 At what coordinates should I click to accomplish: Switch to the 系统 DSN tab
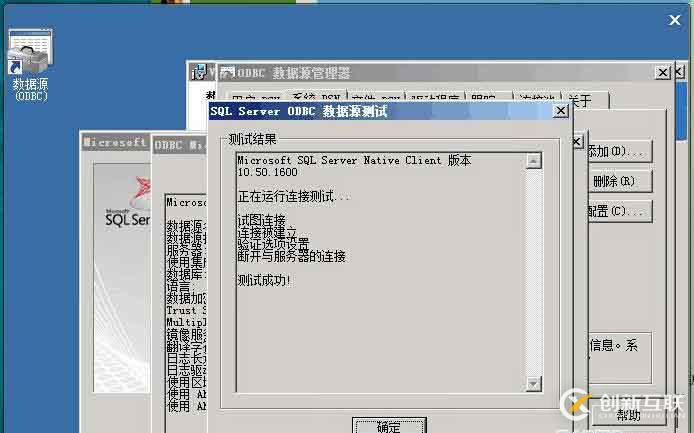pos(316,97)
